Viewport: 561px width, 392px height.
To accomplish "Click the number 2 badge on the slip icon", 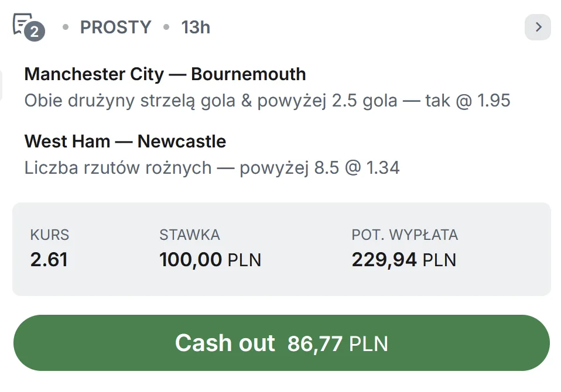I will pos(36,32).
